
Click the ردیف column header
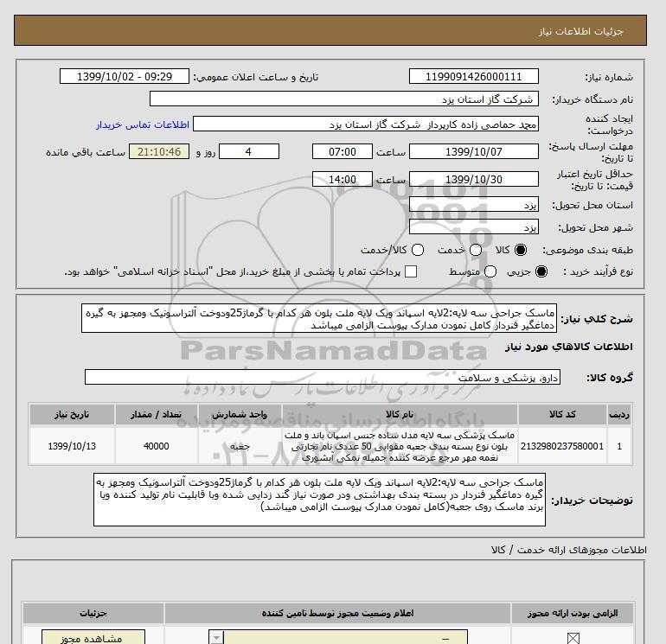[619, 414]
